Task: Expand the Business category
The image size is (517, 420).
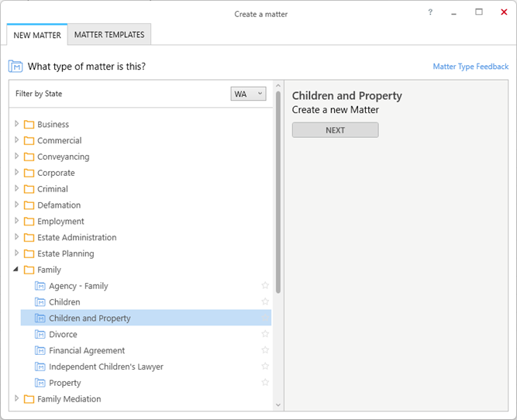Action: (x=17, y=124)
